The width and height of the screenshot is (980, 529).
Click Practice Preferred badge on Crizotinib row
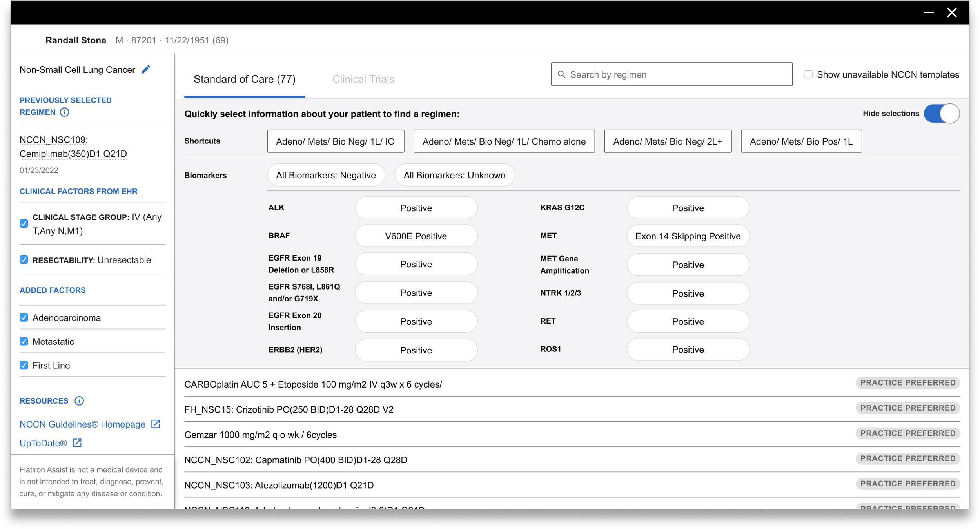coord(908,408)
